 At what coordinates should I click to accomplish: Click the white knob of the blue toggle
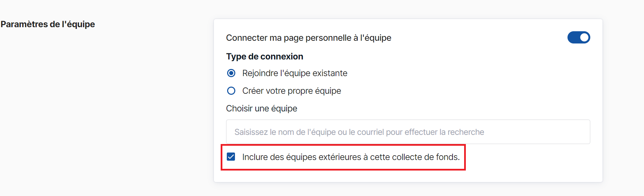(584, 37)
